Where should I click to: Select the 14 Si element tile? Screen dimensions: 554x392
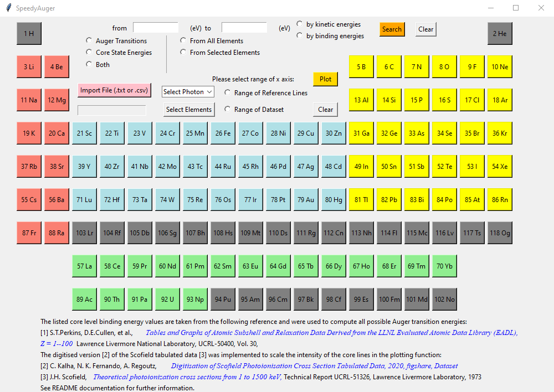(x=389, y=100)
